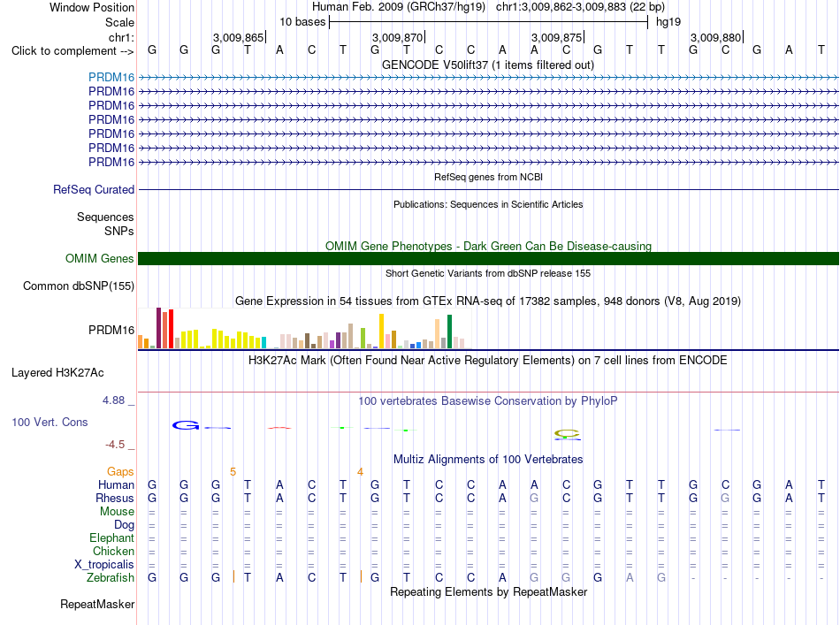Image resolution: width=840 pixels, height=625 pixels.
Task: Click the orange gap number 5
Action: pos(233,472)
